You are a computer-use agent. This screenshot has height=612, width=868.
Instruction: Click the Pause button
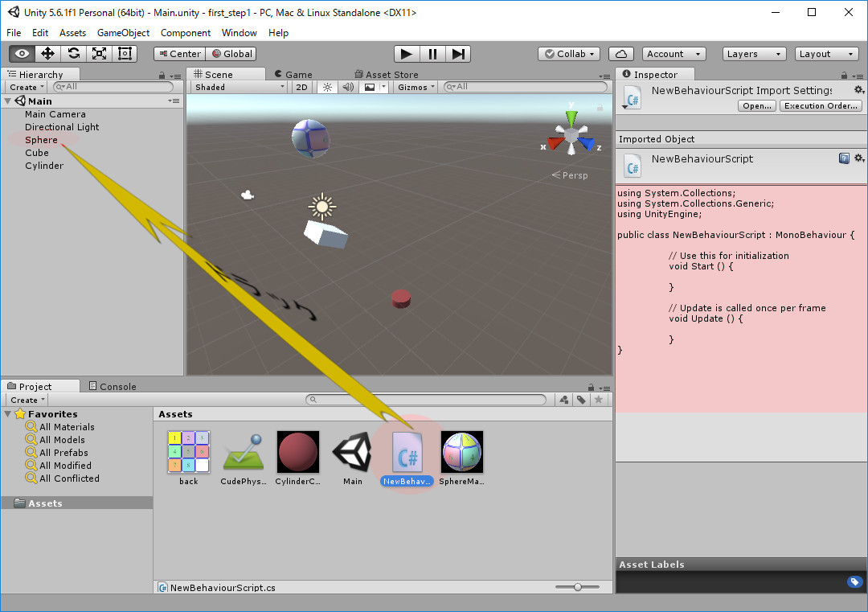click(x=432, y=54)
